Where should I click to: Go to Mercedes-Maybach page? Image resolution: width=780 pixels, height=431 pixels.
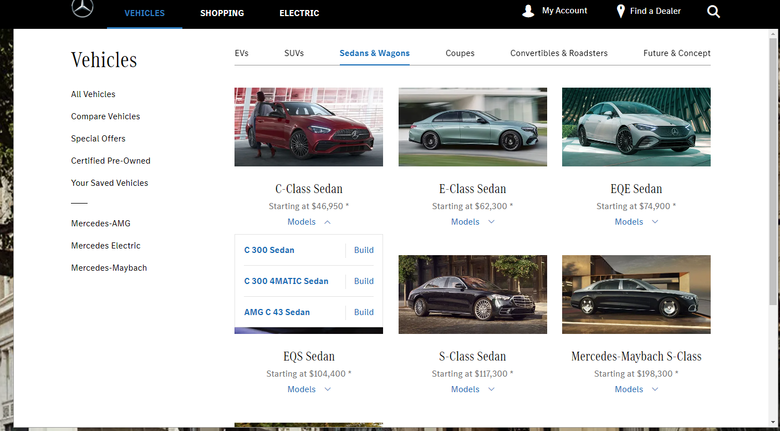(109, 268)
